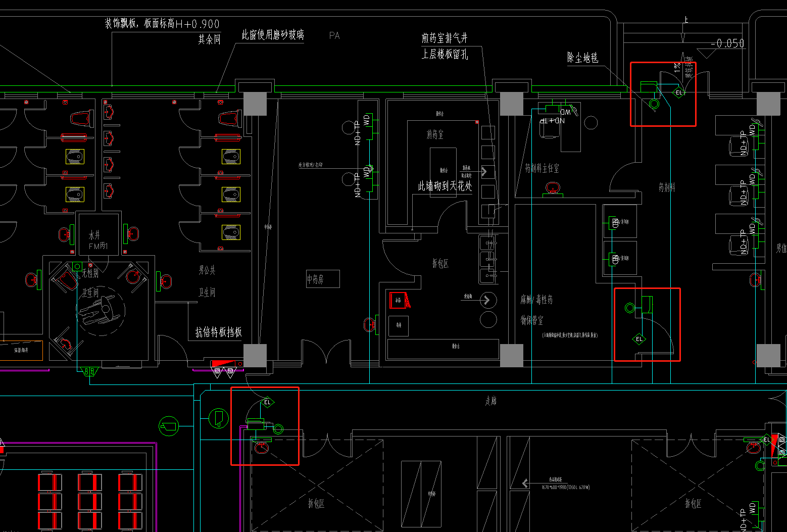Click the 装饰飘板，板面标高H+0.900 annotation
This screenshot has width=787, height=532.
coord(162,23)
